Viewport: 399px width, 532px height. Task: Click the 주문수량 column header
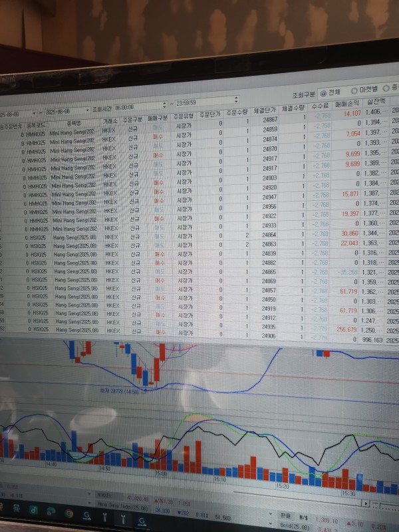(237, 112)
